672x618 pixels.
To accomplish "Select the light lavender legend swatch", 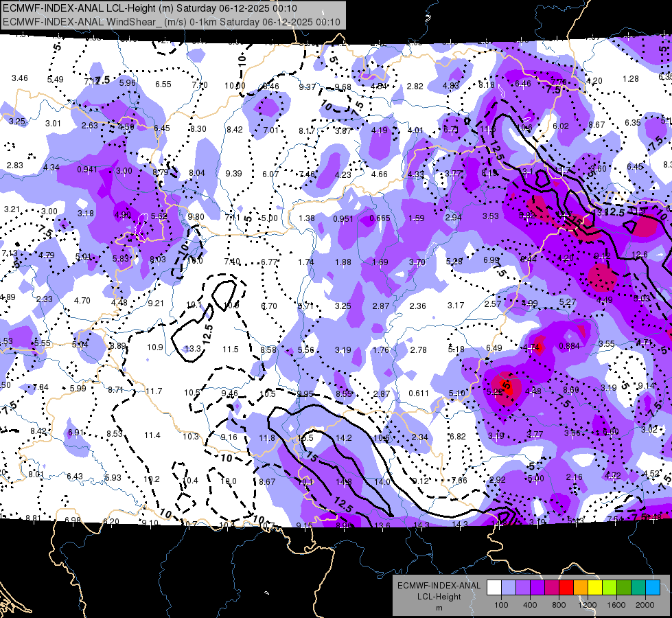I will pos(508,588).
